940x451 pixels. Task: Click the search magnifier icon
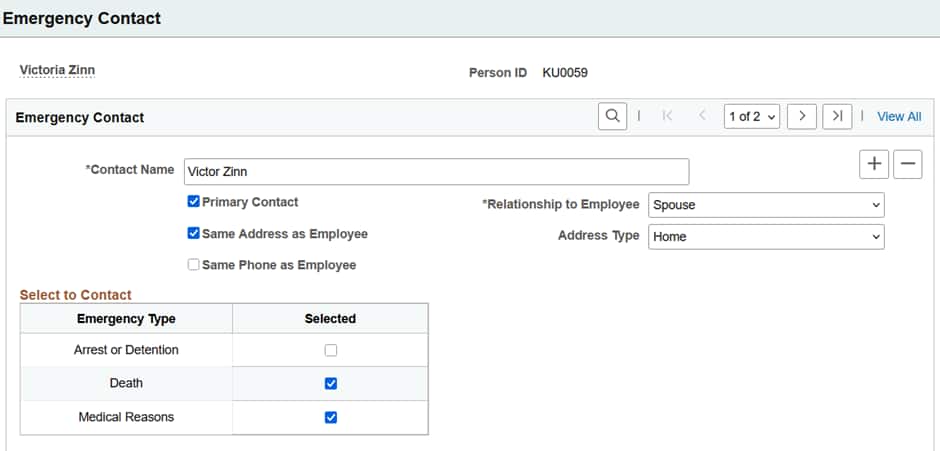pos(613,116)
